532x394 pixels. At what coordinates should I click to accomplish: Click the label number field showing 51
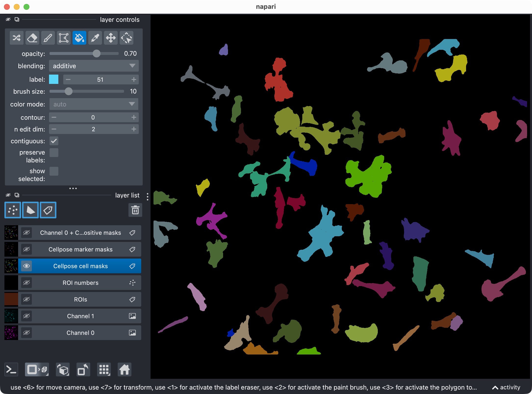[x=100, y=79]
